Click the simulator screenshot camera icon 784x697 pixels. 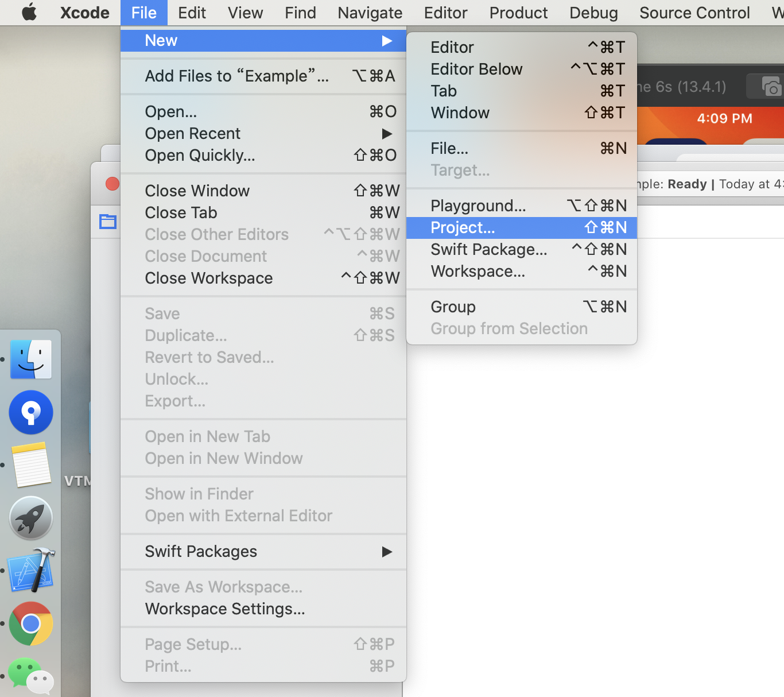(772, 87)
